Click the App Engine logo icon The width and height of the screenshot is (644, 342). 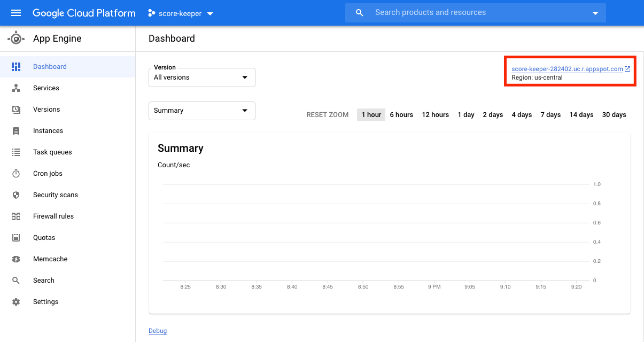[16, 38]
